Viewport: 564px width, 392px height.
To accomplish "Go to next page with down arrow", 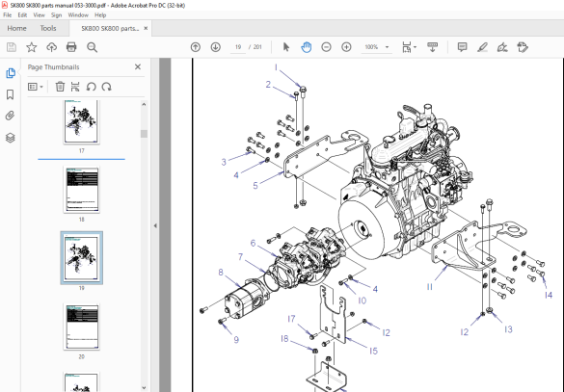I will click(x=215, y=47).
